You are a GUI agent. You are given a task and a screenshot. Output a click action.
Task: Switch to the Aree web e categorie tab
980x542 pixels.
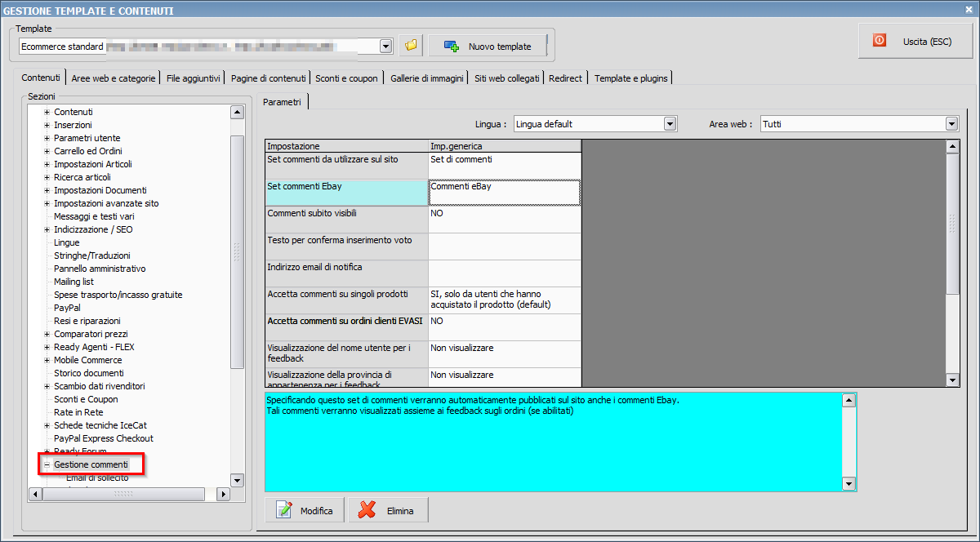click(114, 78)
